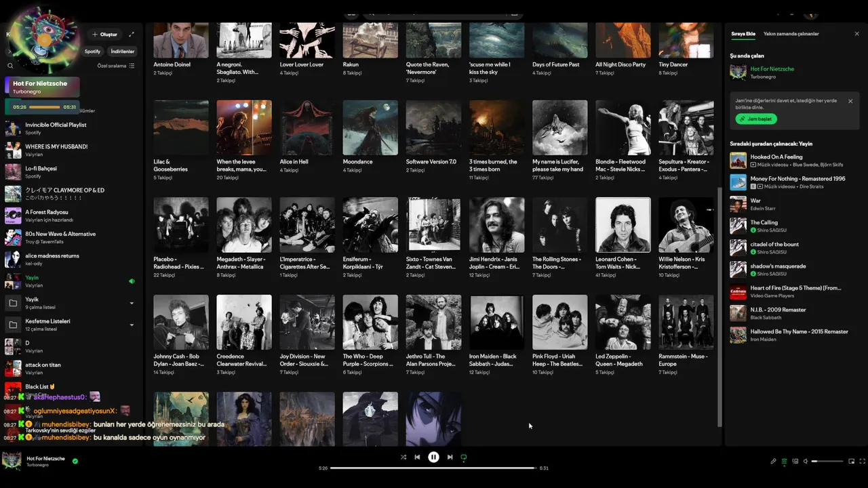Viewport: 868px width, 488px height.
Task: Search in your library icon
Action: click(10, 66)
